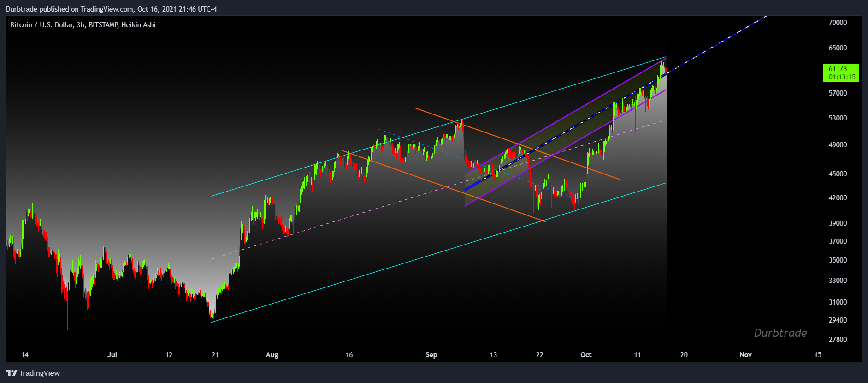868x383 pixels.
Task: Click the Sep date label on time axis
Action: pyautogui.click(x=431, y=354)
